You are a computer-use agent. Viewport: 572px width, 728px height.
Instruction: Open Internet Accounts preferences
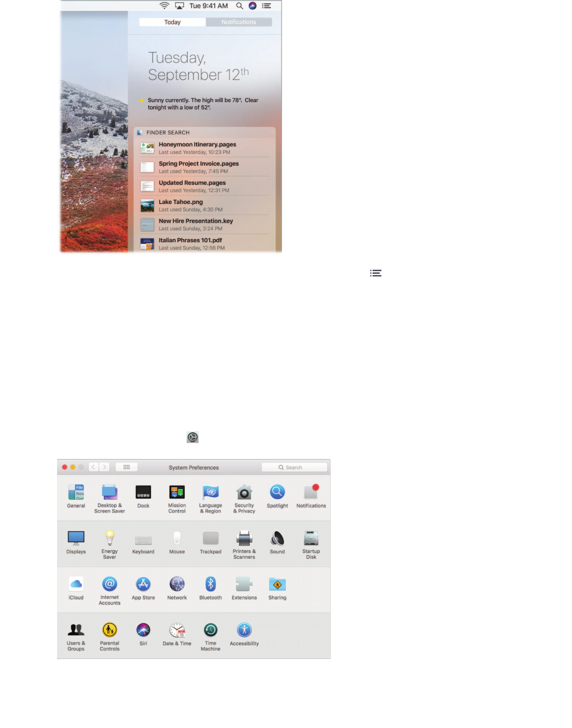tap(110, 591)
